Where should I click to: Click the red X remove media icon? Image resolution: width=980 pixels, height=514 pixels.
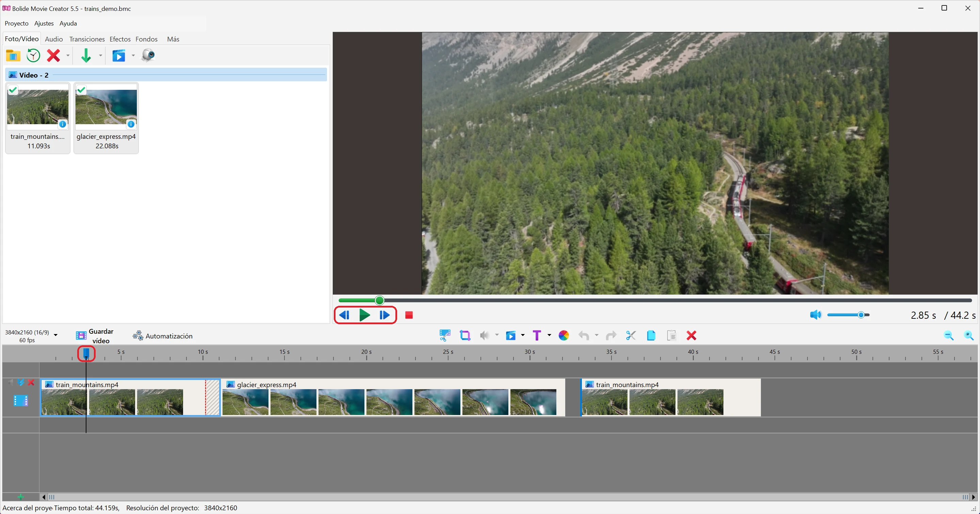pos(53,55)
